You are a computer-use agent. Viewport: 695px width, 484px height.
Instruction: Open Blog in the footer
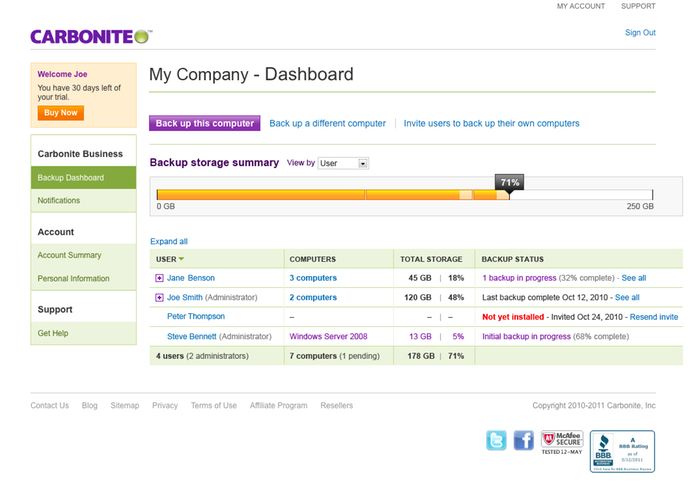pos(90,406)
